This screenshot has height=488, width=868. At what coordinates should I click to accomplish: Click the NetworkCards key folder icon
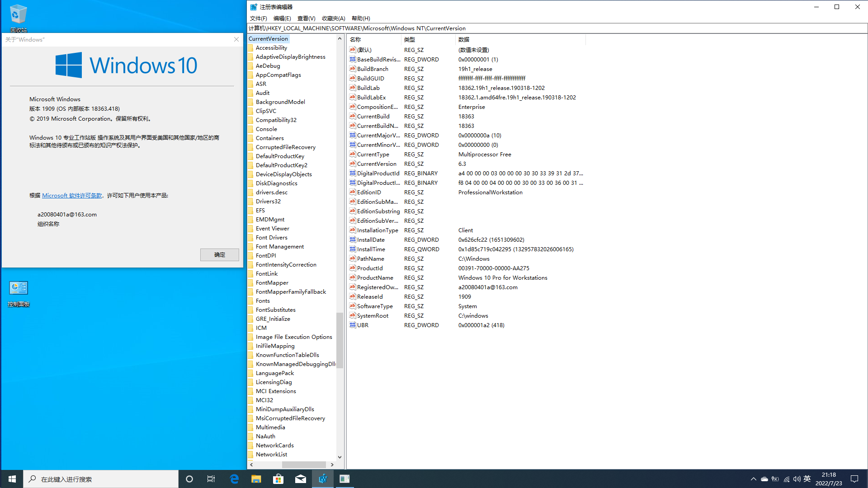[x=251, y=445]
